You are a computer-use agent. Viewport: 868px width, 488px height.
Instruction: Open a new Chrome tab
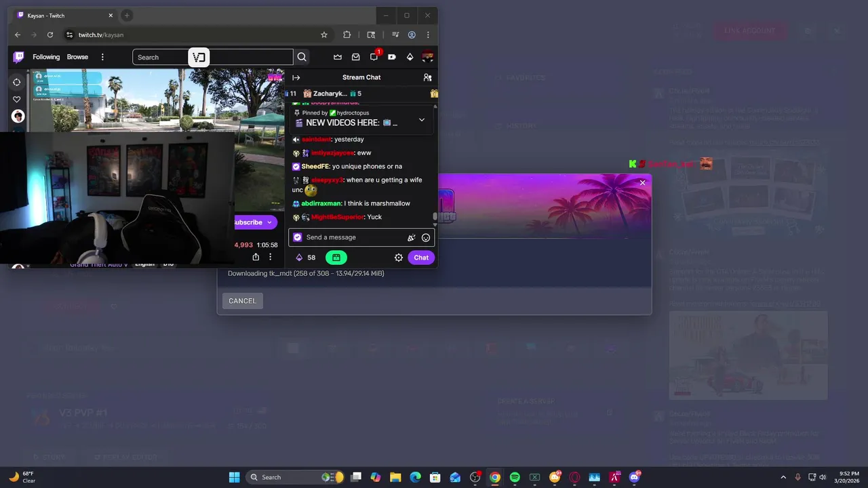[x=127, y=15]
